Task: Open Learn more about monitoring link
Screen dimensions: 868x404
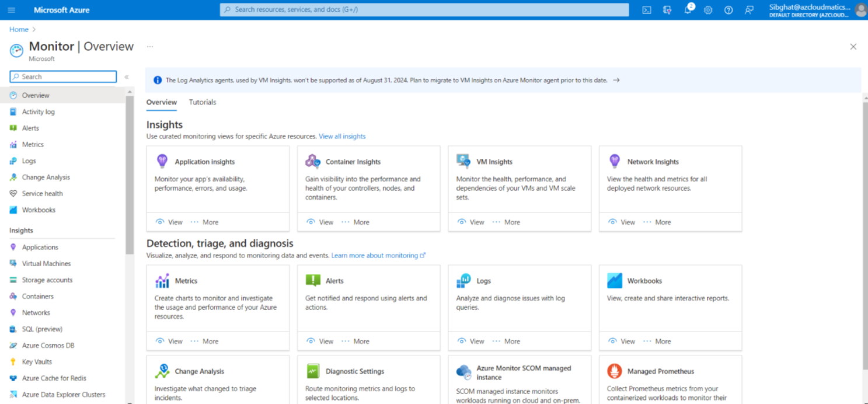Action: [x=375, y=255]
